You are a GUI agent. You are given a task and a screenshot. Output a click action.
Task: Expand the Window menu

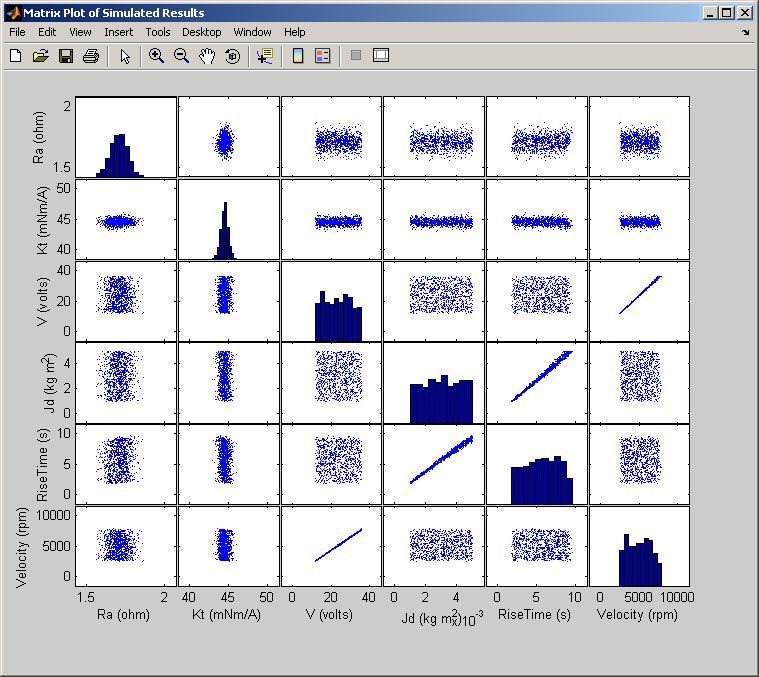click(252, 32)
